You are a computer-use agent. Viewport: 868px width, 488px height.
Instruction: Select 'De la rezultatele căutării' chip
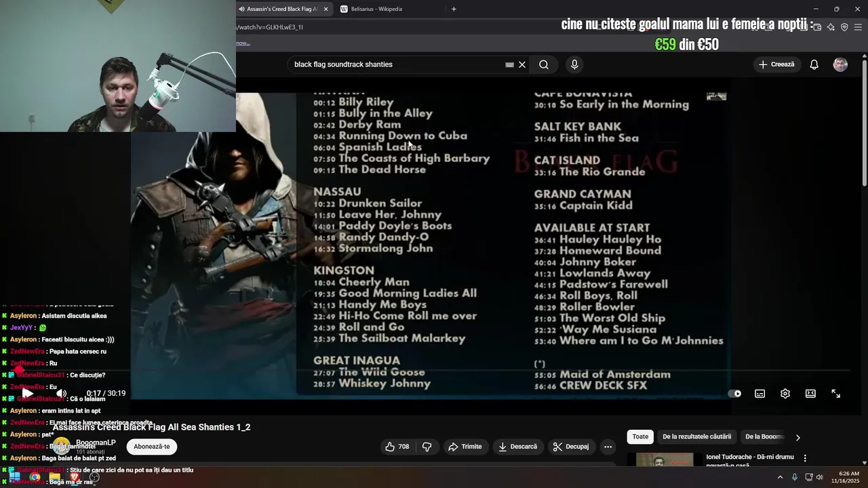(x=697, y=437)
